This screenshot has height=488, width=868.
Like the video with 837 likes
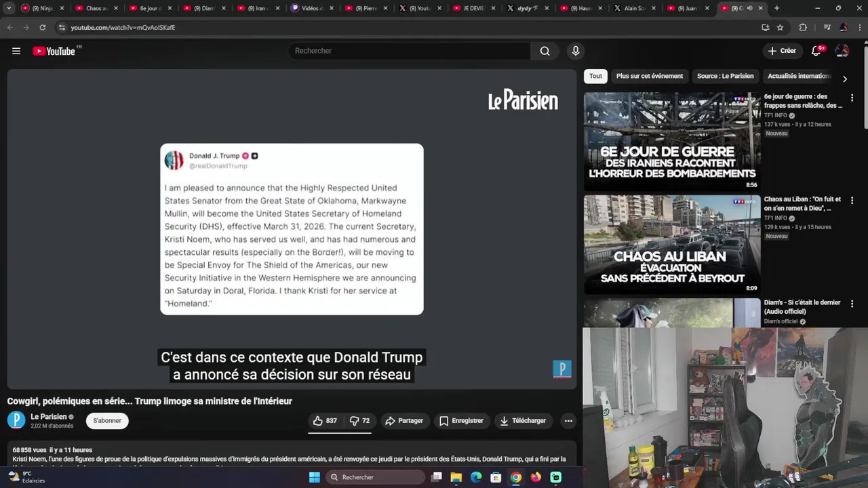pyautogui.click(x=325, y=421)
